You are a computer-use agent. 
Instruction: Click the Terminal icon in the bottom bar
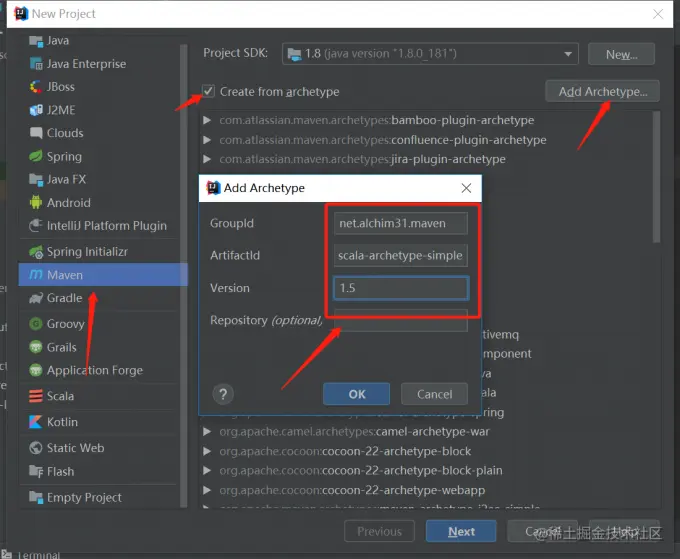pos(7,554)
